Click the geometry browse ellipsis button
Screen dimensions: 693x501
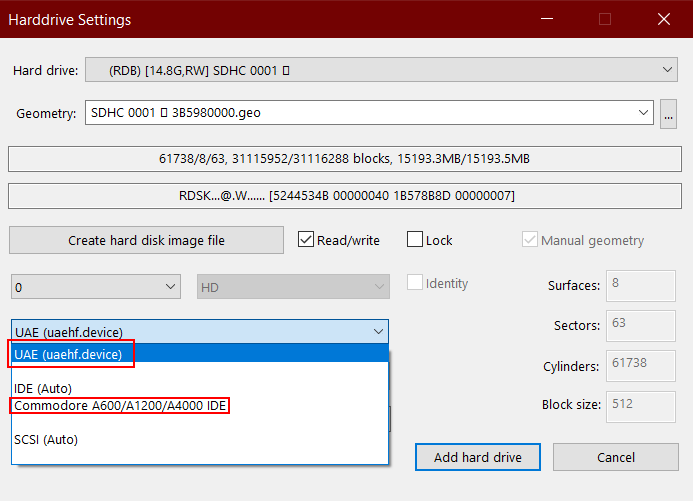click(669, 114)
